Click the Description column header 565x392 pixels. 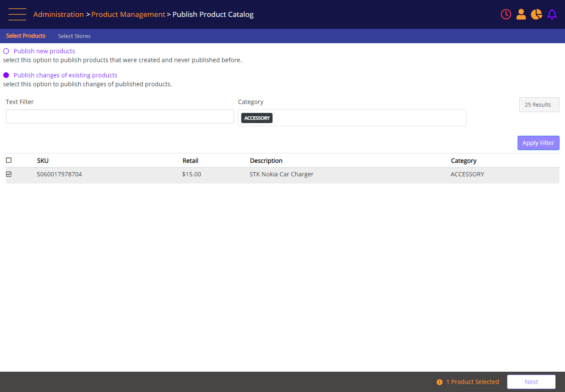pos(266,161)
